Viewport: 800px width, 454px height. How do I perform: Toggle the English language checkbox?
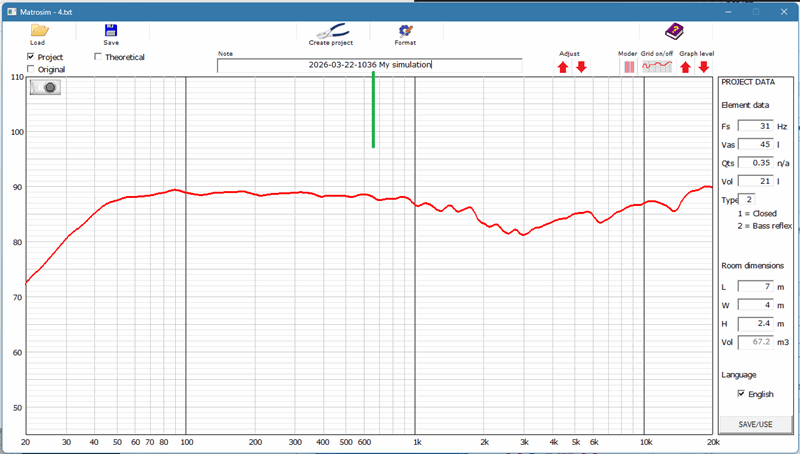(x=741, y=394)
